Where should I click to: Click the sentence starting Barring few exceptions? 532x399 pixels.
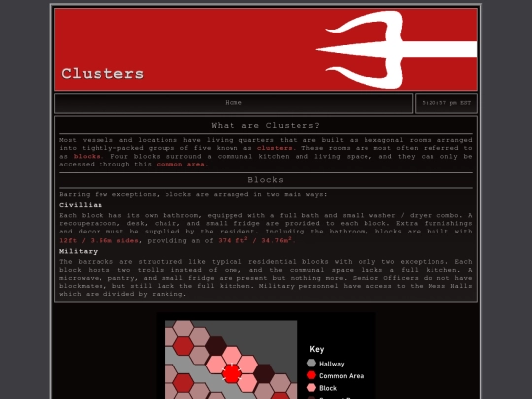click(193, 194)
